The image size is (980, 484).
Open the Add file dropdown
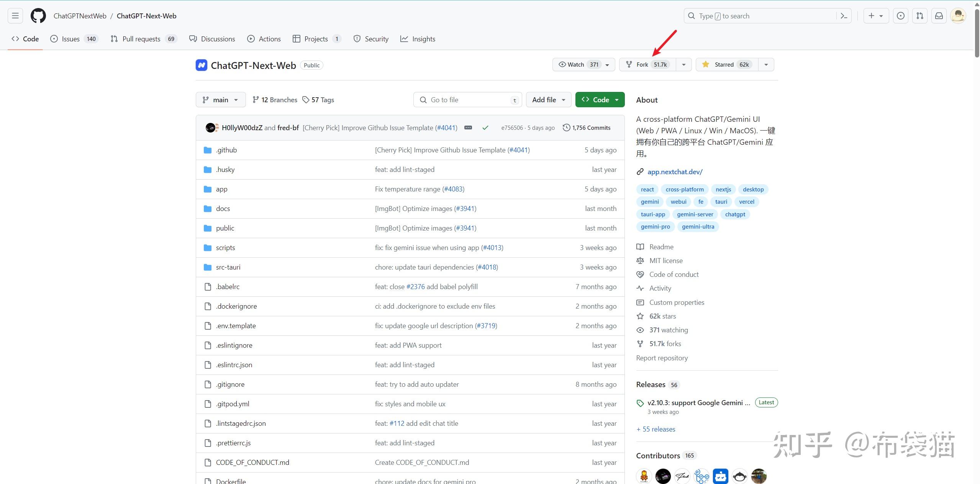point(549,100)
